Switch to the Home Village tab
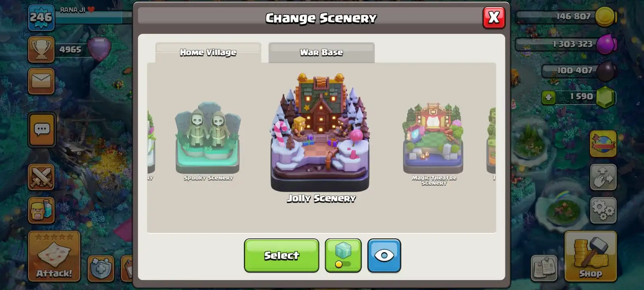Screen dimensions: 644x290 tap(208, 52)
